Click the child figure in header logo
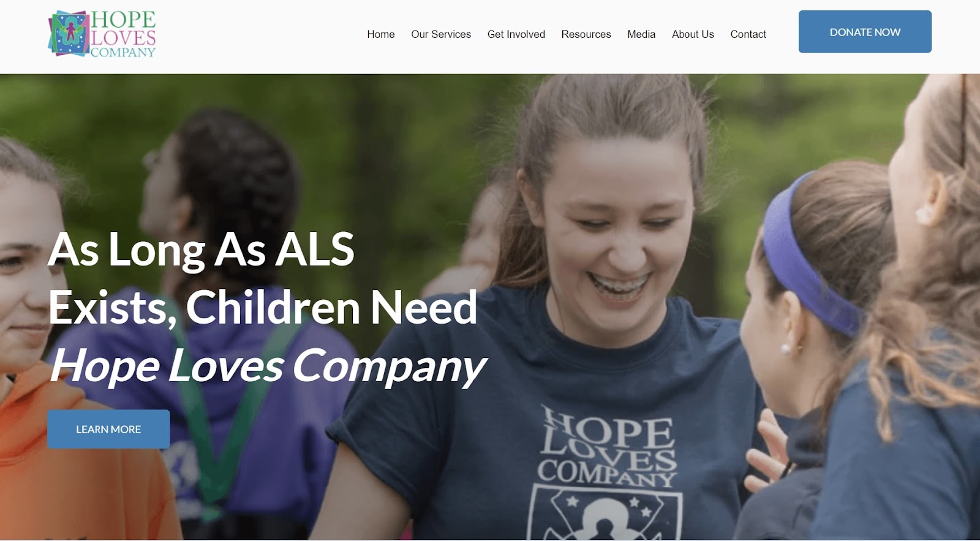980x541 pixels. (71, 32)
